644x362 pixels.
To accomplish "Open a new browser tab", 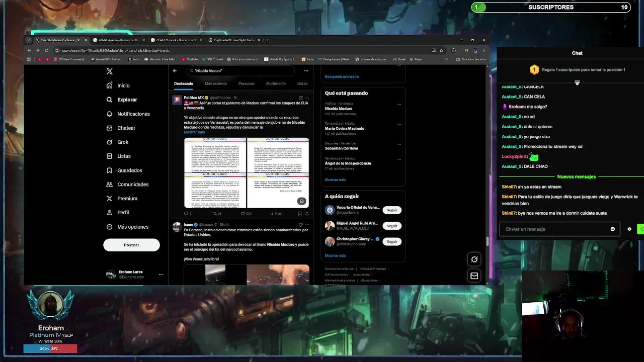I will pyautogui.click(x=268, y=40).
